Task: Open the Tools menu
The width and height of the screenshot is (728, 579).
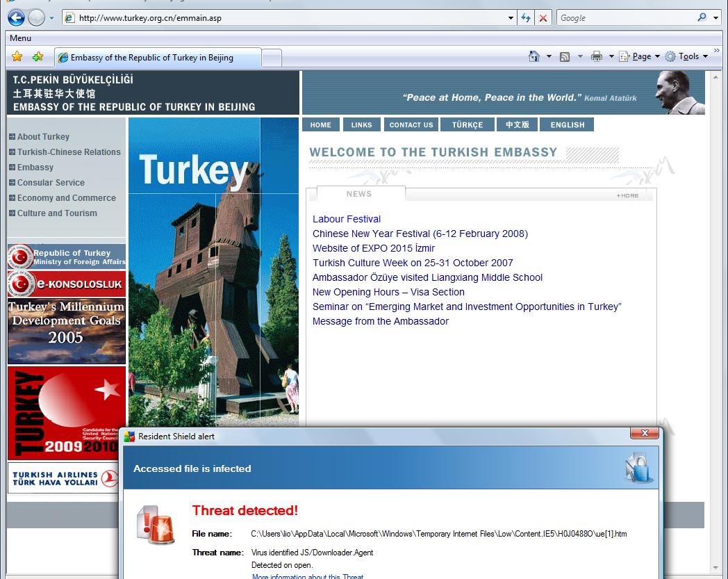Action: pyautogui.click(x=687, y=56)
